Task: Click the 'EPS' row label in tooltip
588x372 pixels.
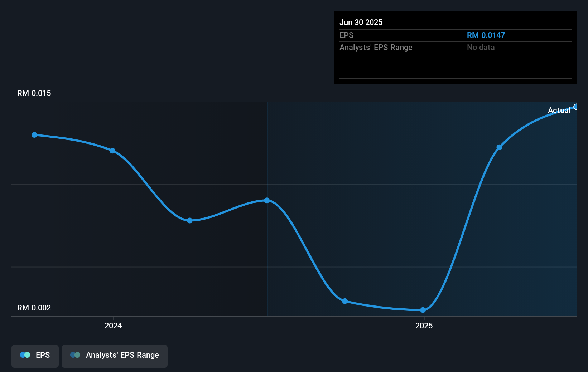Action: (x=346, y=35)
